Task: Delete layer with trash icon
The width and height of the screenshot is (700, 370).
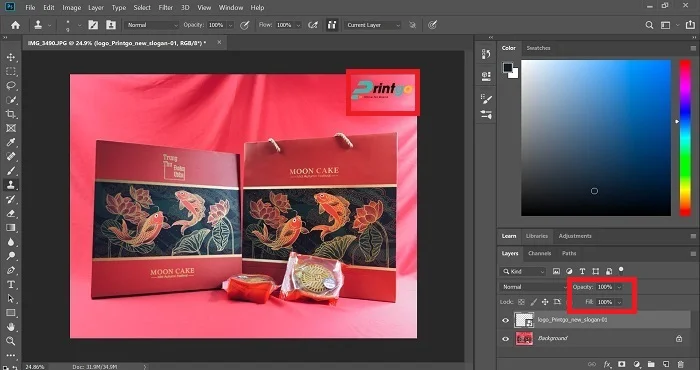Action: pos(680,364)
